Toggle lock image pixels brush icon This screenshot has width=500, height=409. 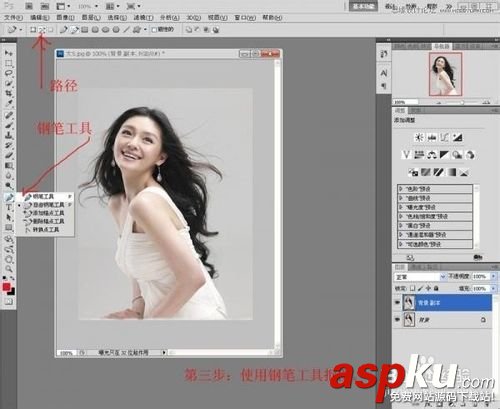point(420,288)
